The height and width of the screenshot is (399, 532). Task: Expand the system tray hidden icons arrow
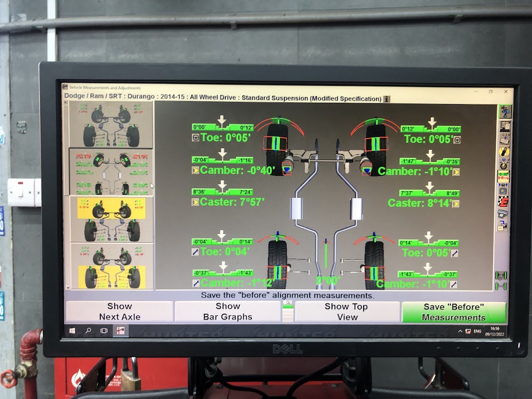[460, 331]
